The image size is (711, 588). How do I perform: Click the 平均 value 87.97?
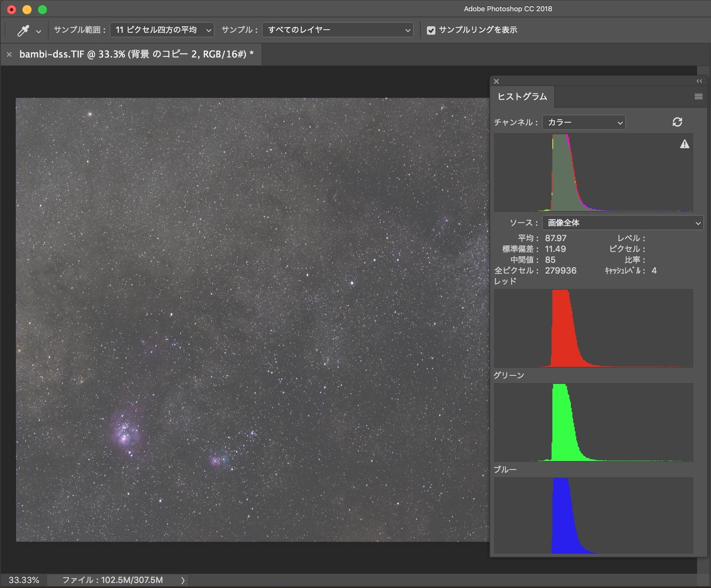(x=556, y=238)
